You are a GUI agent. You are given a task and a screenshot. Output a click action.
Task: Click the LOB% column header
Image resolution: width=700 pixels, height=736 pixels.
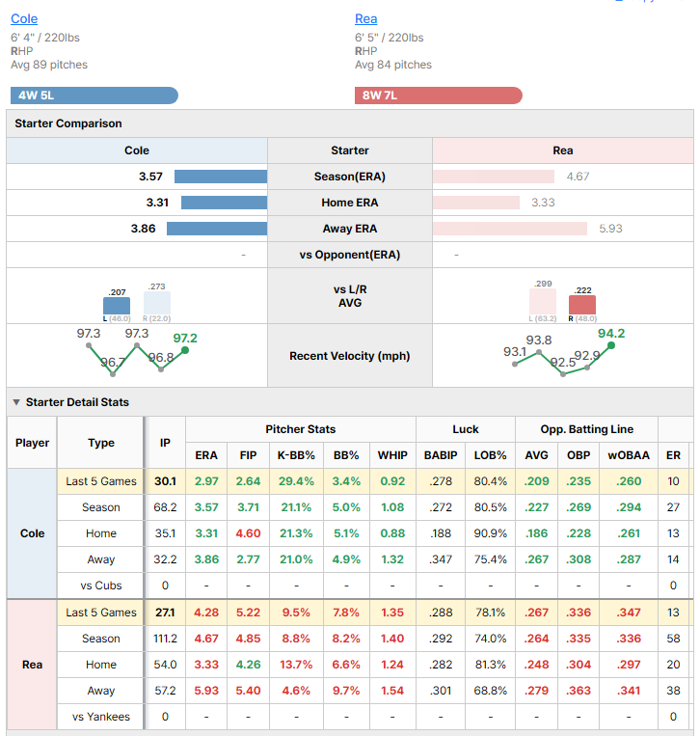click(490, 455)
